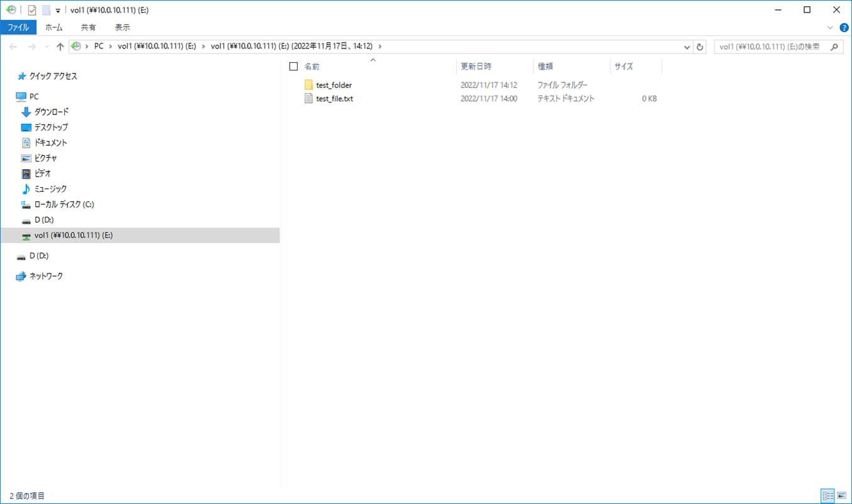Switch to details view in the status bar
The width and height of the screenshot is (852, 504).
pos(827,496)
